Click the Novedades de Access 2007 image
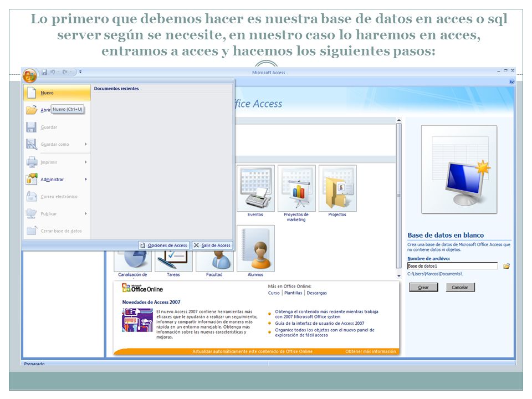Viewport: 532px width, 399px height. (x=137, y=320)
